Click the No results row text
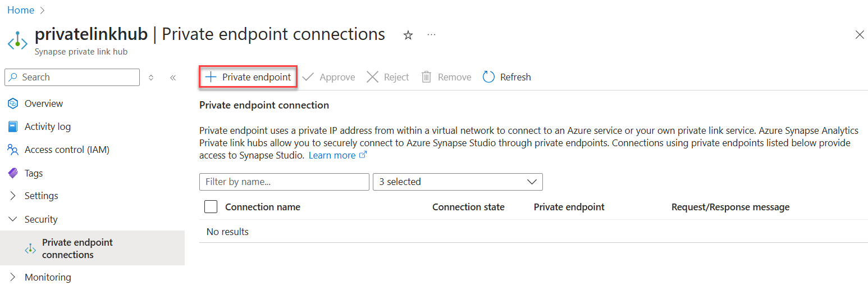Viewport: 868px width, 289px height. 227,232
